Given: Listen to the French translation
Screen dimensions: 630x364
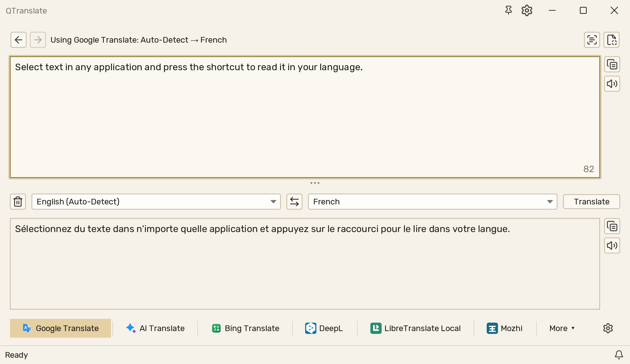Looking at the screenshot, I should tap(612, 245).
